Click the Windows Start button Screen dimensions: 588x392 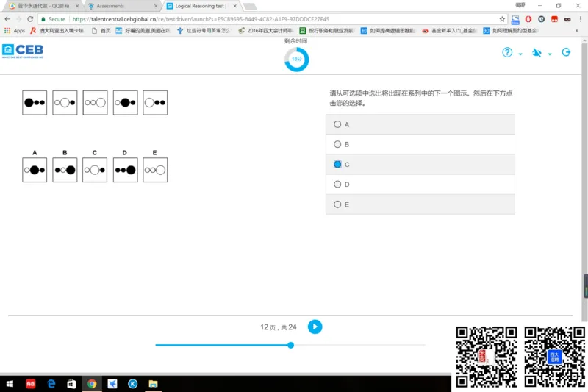pyautogui.click(x=10, y=384)
